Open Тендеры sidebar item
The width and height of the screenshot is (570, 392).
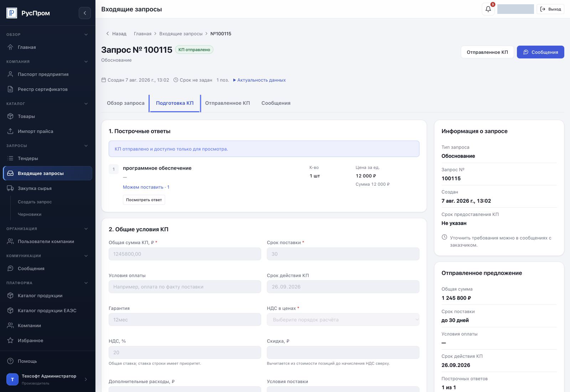coord(47,158)
